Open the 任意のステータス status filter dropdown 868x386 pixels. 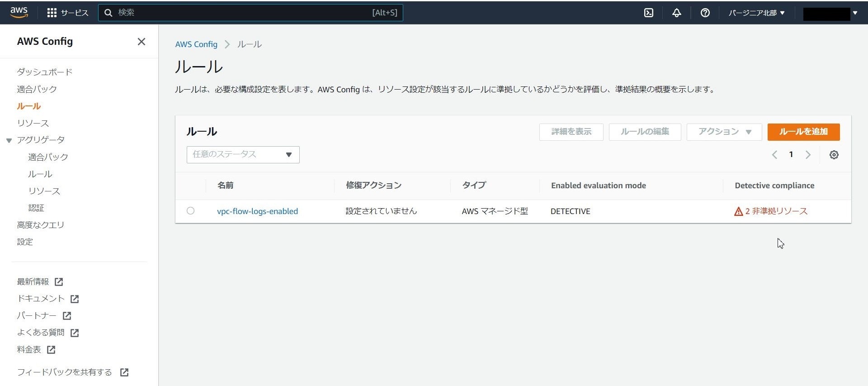tap(243, 155)
